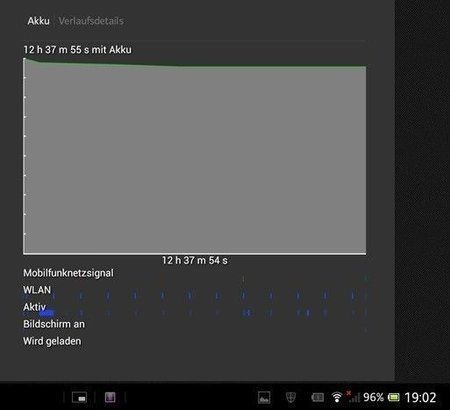Tap the Bildschirm an row label
Viewport: 450px width, 410px height.
[x=54, y=324]
